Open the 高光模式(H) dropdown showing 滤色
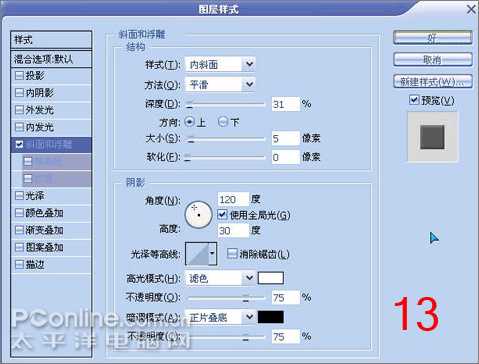 [220, 278]
